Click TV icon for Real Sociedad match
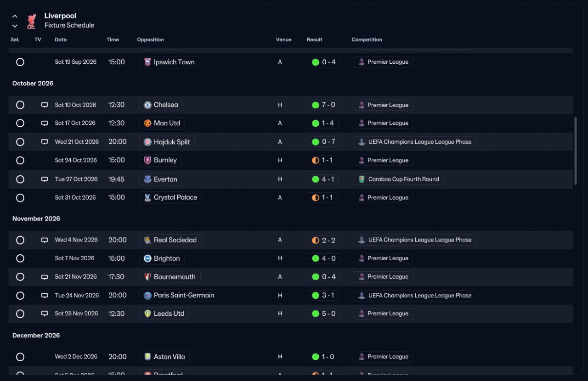 (x=45, y=240)
